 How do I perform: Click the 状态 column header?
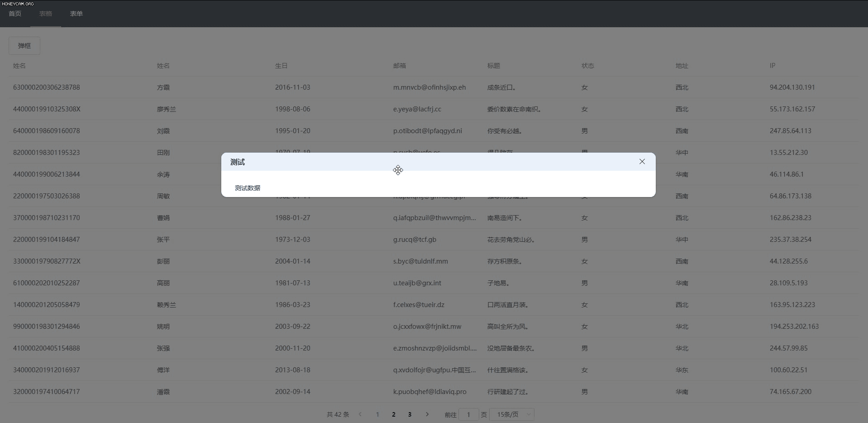[x=587, y=66]
